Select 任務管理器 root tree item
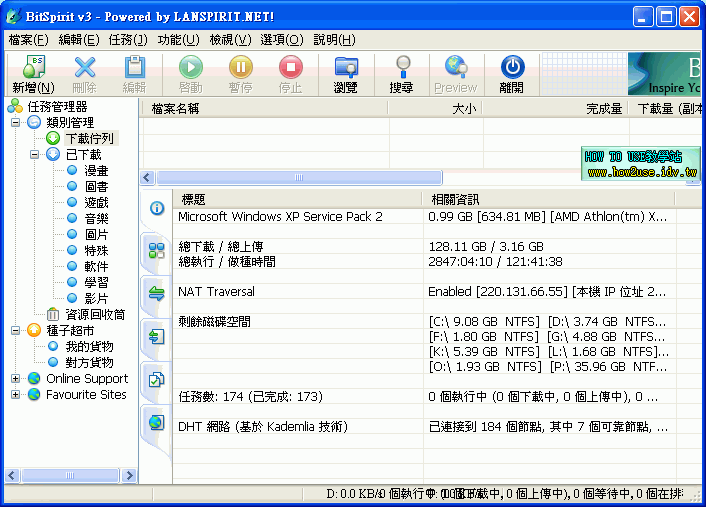The height and width of the screenshot is (507, 706). (57, 107)
